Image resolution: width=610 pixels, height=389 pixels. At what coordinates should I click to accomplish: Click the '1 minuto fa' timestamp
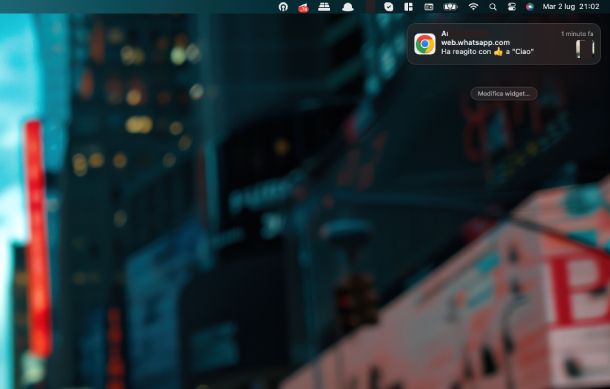(577, 34)
